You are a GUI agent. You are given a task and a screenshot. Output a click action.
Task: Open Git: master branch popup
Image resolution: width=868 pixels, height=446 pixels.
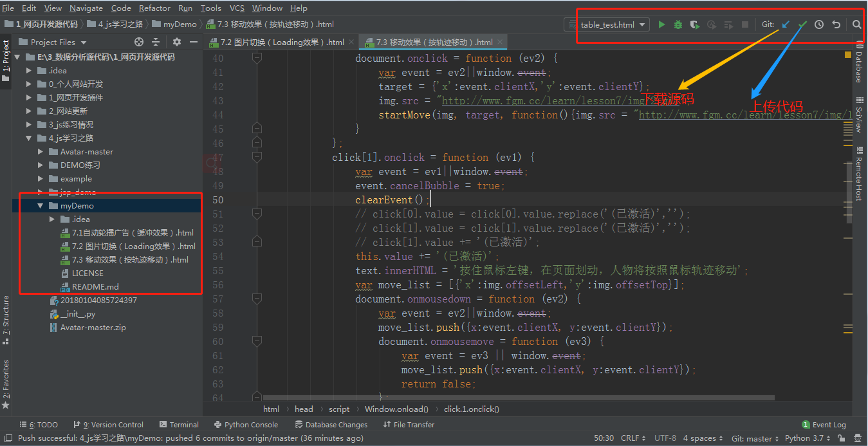pos(755,438)
